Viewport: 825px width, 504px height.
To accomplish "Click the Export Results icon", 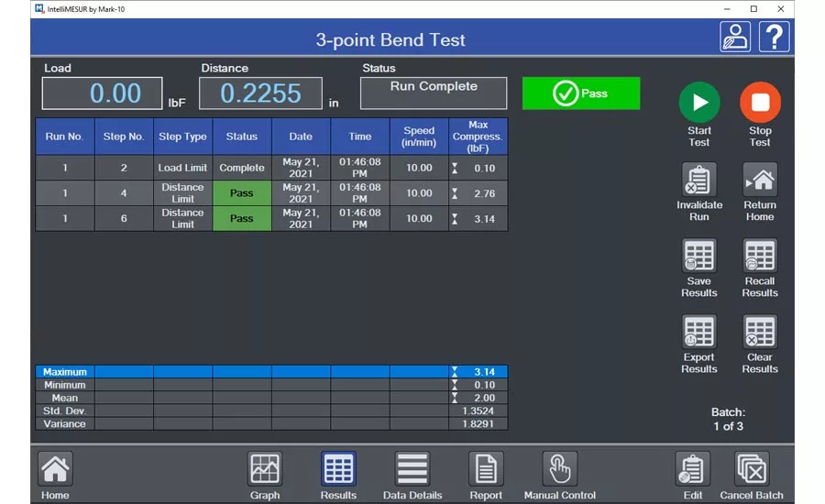I will [699, 332].
